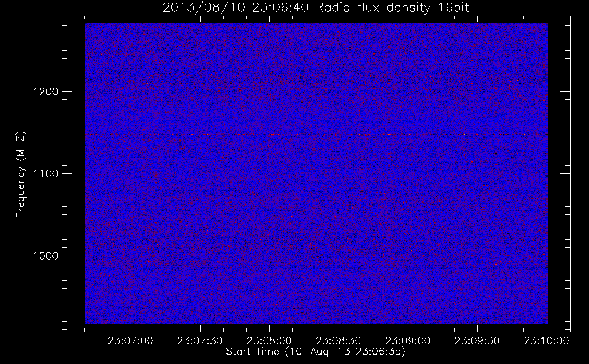Click the 1000 frequency tick label

(46, 256)
